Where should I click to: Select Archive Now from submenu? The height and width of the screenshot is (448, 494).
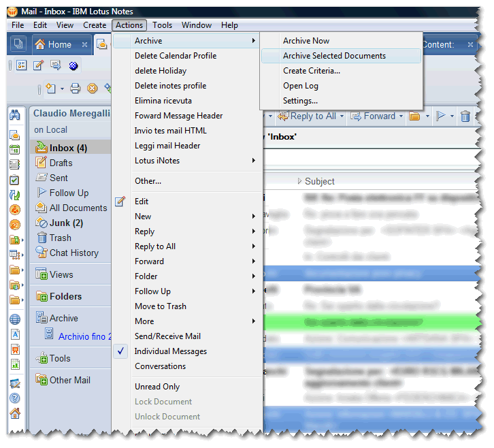[341, 41]
